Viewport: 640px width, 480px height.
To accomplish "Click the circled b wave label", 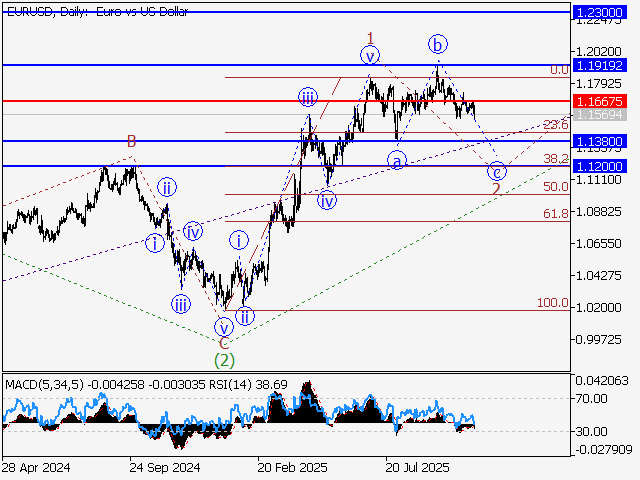I will [437, 44].
